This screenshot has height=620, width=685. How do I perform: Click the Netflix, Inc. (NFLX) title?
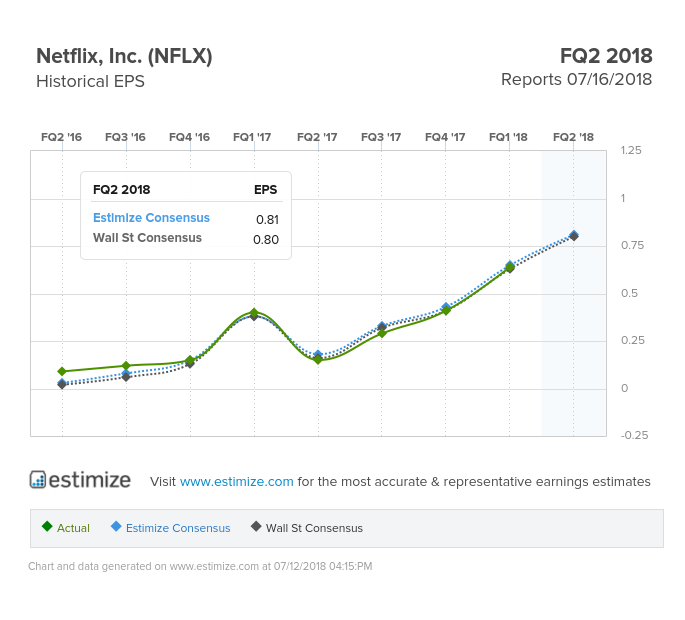point(124,56)
